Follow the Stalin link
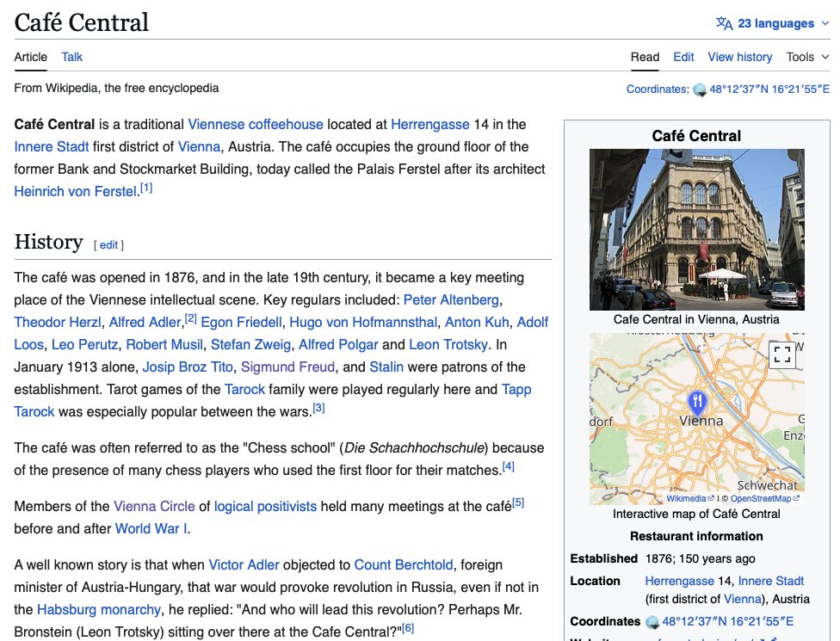The height and width of the screenshot is (641, 840). tap(386, 367)
